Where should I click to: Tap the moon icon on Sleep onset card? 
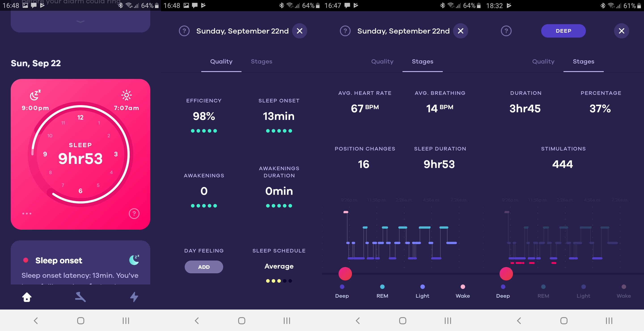134,260
